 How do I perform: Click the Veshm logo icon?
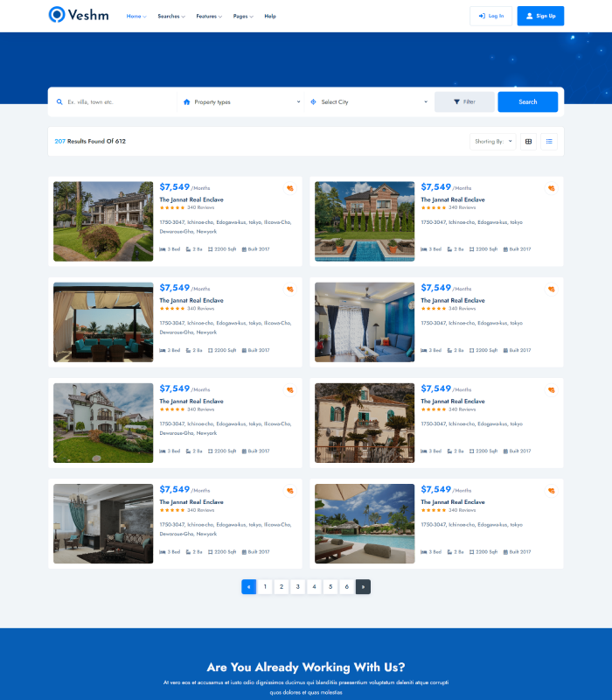[57, 15]
